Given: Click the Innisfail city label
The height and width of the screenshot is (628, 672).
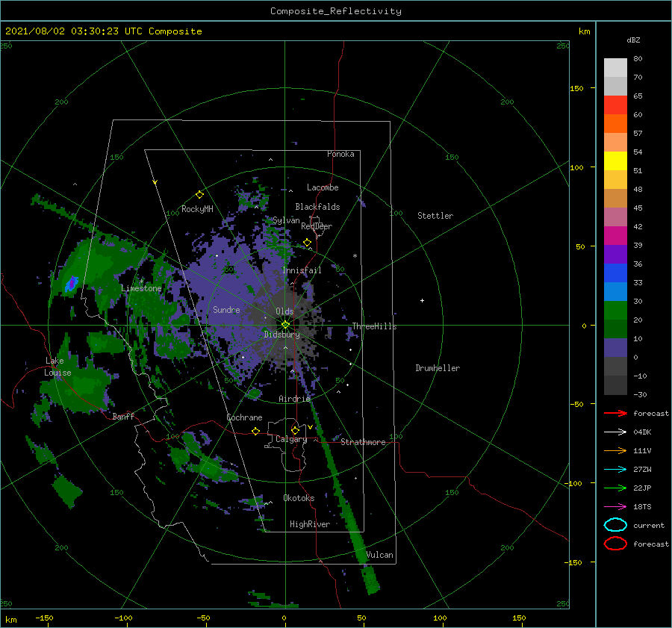Looking at the screenshot, I should 302,270.
